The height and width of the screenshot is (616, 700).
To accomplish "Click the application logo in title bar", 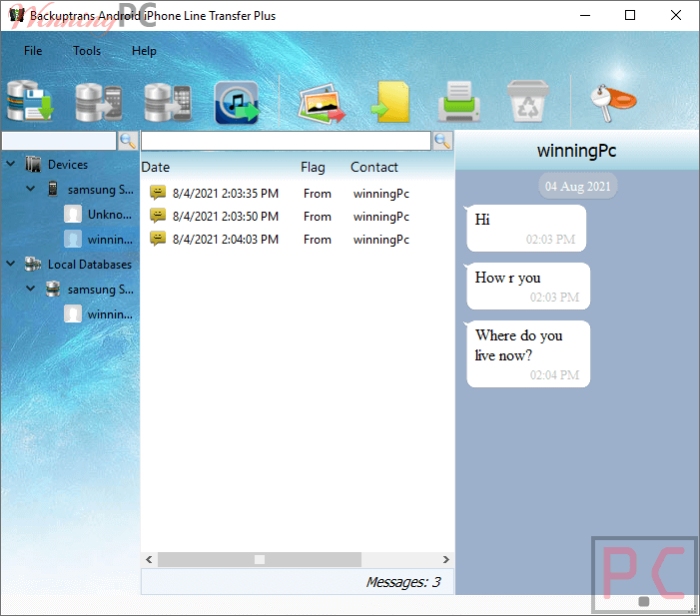I will 17,14.
